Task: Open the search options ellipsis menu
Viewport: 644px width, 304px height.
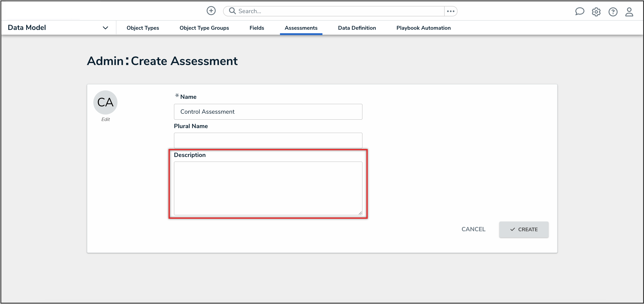Action: coord(450,11)
